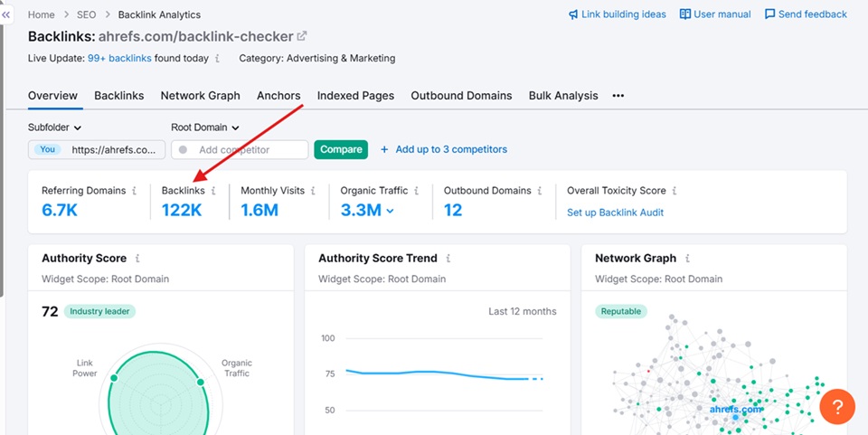The height and width of the screenshot is (435, 868).
Task: Open the Send feedback link
Action: click(813, 14)
